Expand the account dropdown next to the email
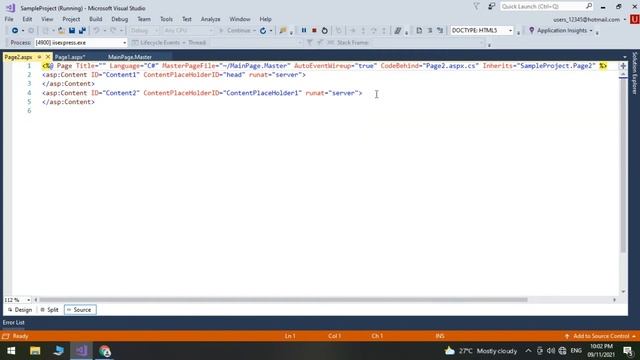The width and height of the screenshot is (640, 360). [x=624, y=20]
